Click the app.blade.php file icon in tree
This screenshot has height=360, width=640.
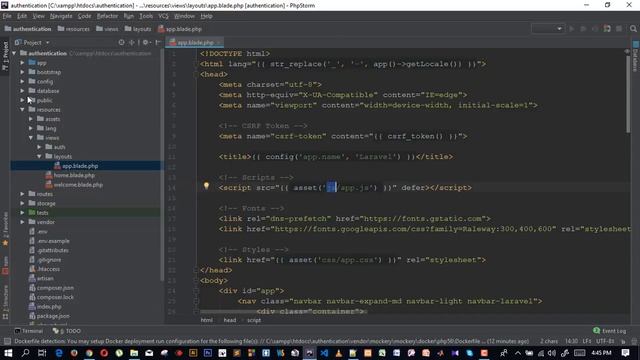57,166
